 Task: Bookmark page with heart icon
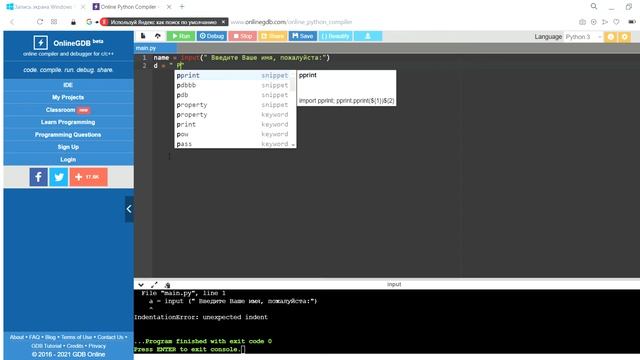(x=616, y=22)
